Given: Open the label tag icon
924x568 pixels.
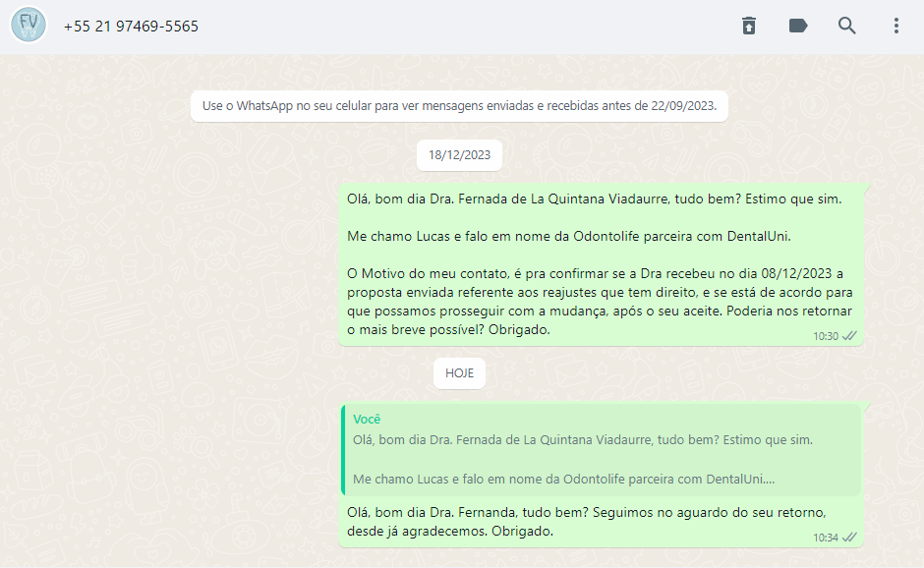Looking at the screenshot, I should tap(798, 26).
